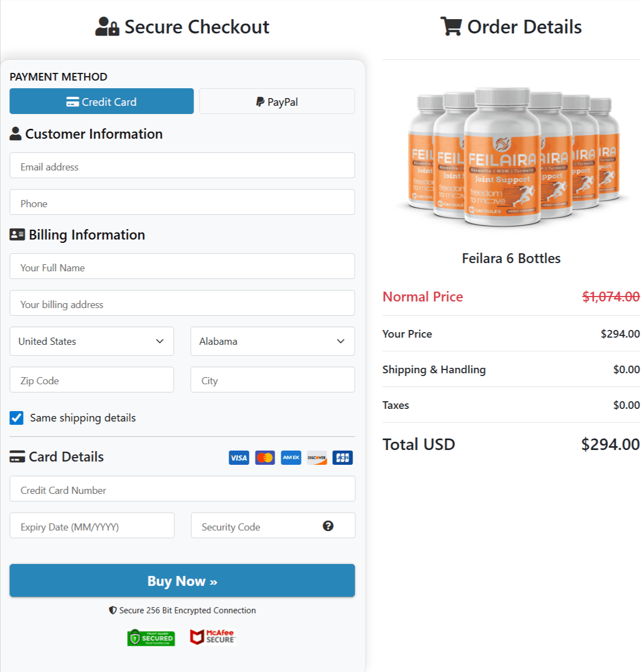Click the Discover card icon
Screen dimensions: 642x672
coord(316,457)
